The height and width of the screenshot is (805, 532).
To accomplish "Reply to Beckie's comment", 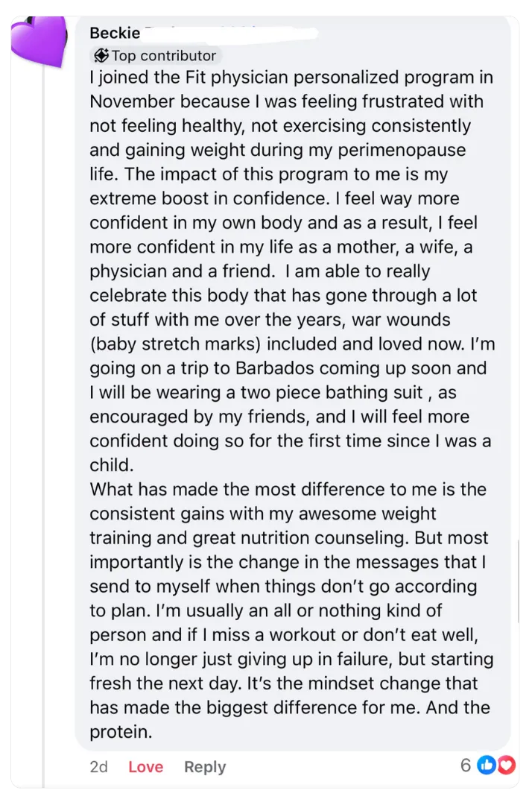I will coord(205,766).
